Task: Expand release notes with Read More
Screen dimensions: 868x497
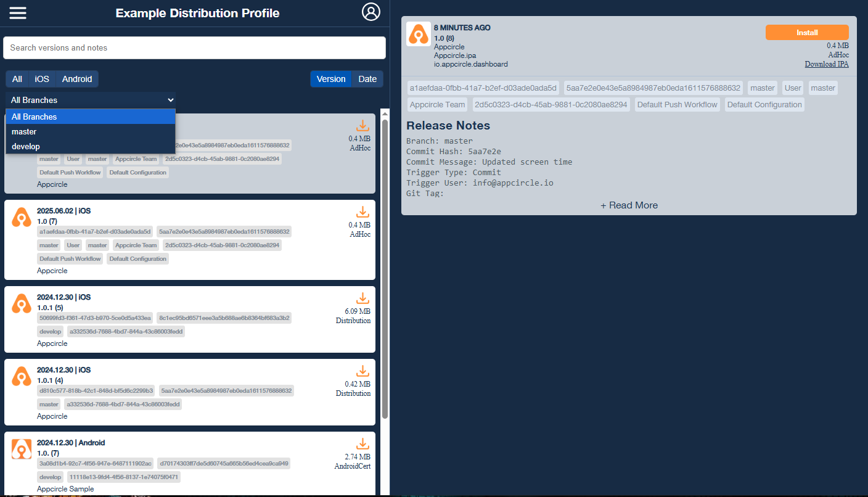Action: pyautogui.click(x=629, y=205)
